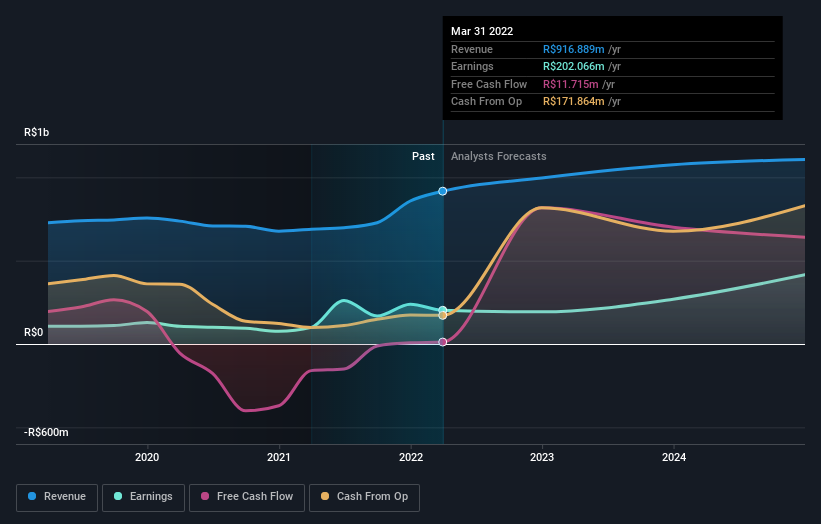Click the Cash From Op row label in the tooltip
The height and width of the screenshot is (524, 821).
[x=486, y=102]
